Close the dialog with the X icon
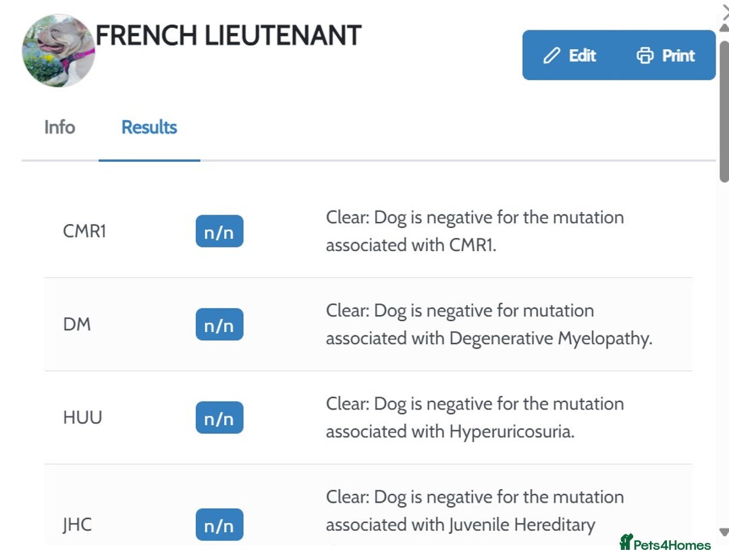The image size is (729, 560). pos(726,9)
